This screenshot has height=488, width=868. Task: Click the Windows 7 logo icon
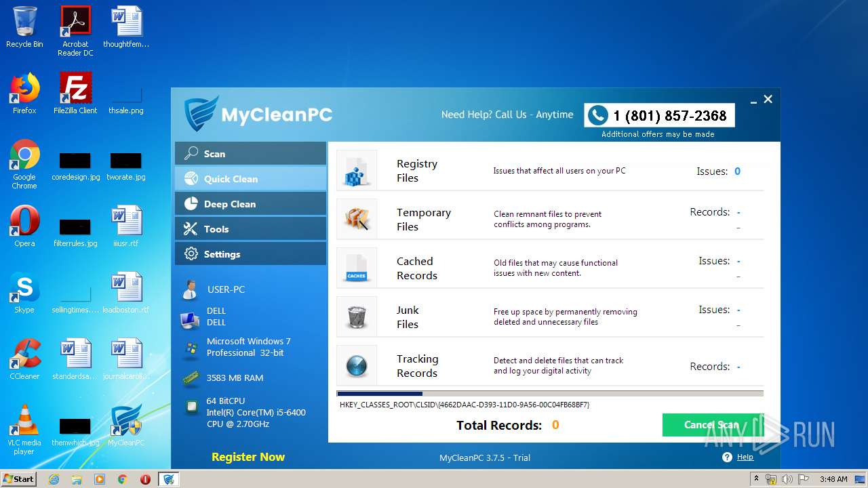point(191,349)
